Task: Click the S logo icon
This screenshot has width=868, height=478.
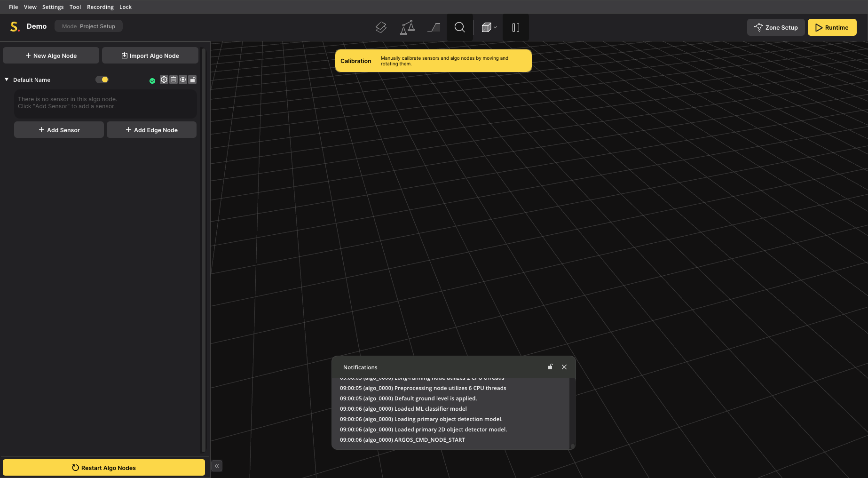Action: 15,26
